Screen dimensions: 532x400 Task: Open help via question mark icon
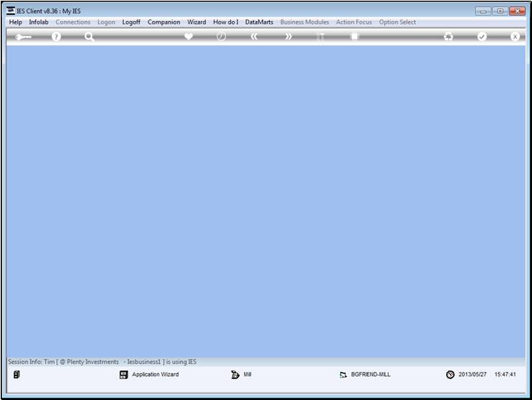(x=56, y=37)
